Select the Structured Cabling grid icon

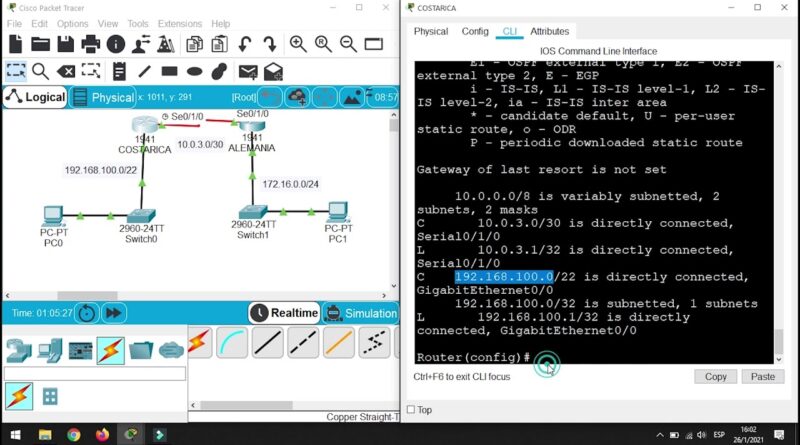pyautogui.click(x=50, y=397)
